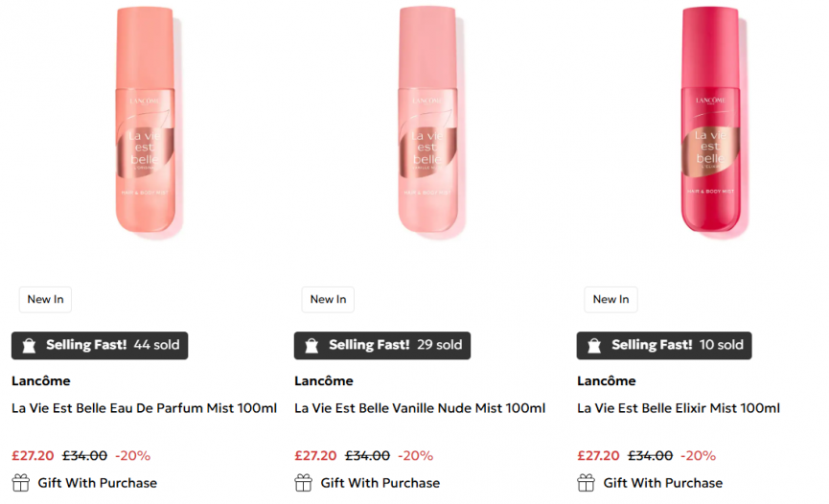This screenshot has width=829, height=504.
Task: Click the £27.20 price of the Elixir Mist
Action: click(x=598, y=456)
